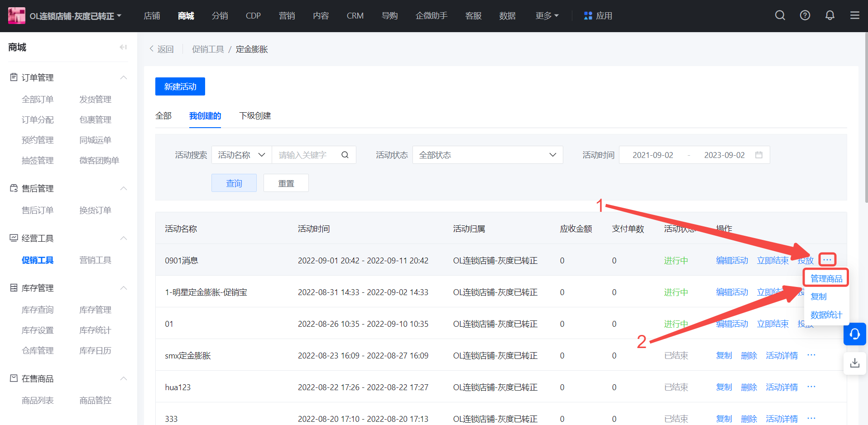This screenshot has width=868, height=425.
Task: Open notifications bell icon
Action: coord(830,15)
